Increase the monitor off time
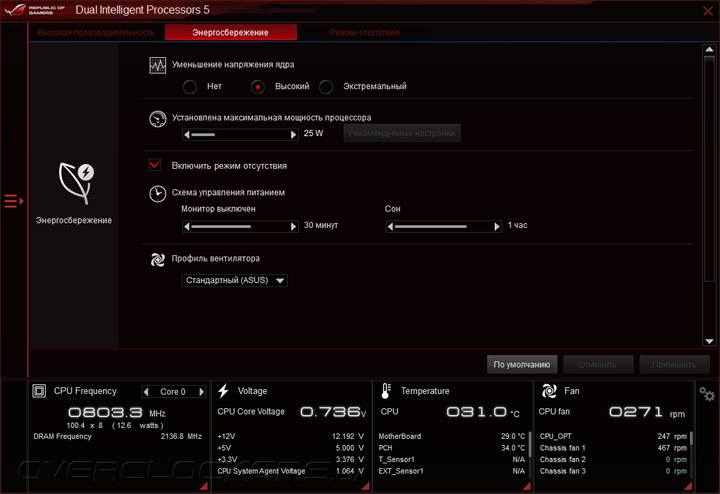 click(x=293, y=226)
